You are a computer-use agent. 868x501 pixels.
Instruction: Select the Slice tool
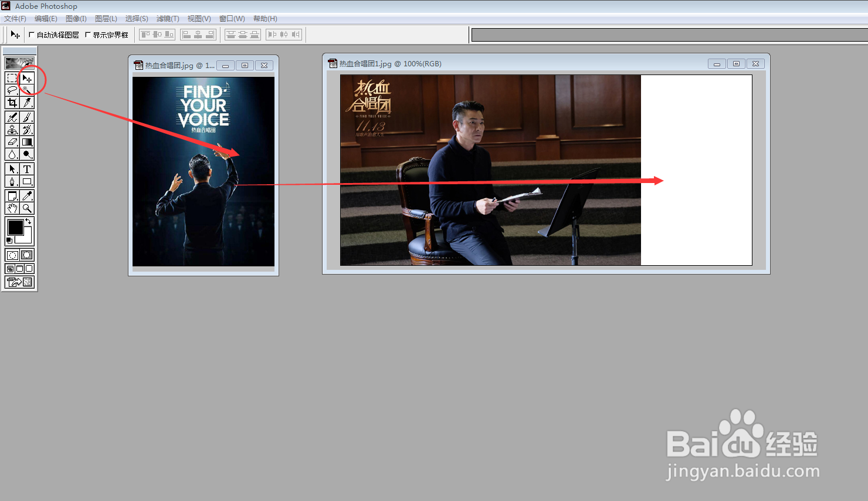(x=27, y=103)
